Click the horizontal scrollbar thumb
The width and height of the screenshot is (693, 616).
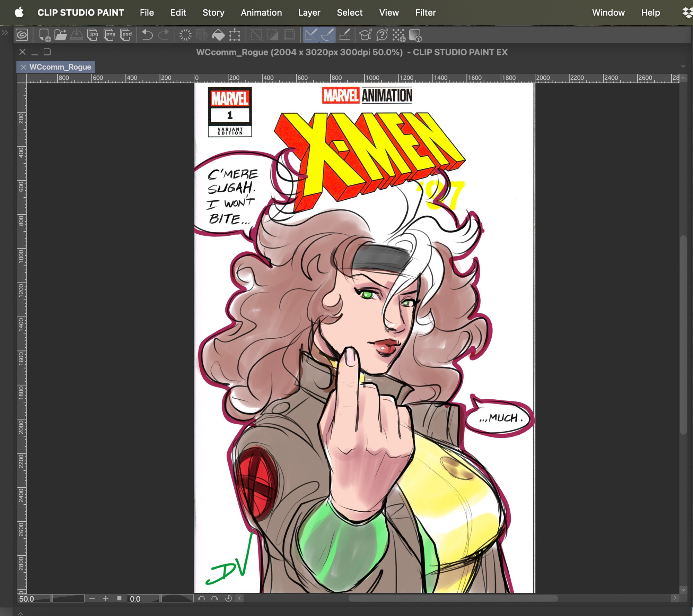tap(453, 598)
